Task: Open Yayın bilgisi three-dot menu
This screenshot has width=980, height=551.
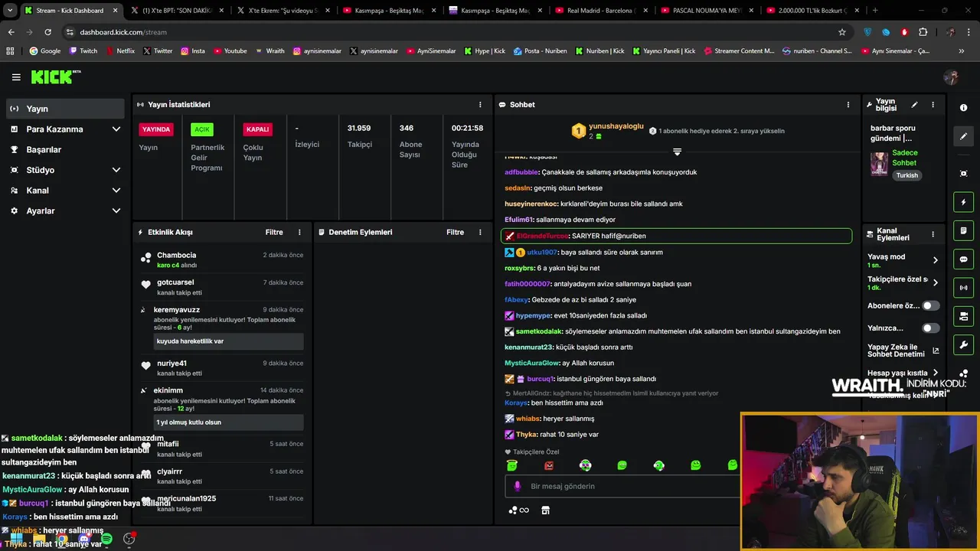Action: (933, 105)
